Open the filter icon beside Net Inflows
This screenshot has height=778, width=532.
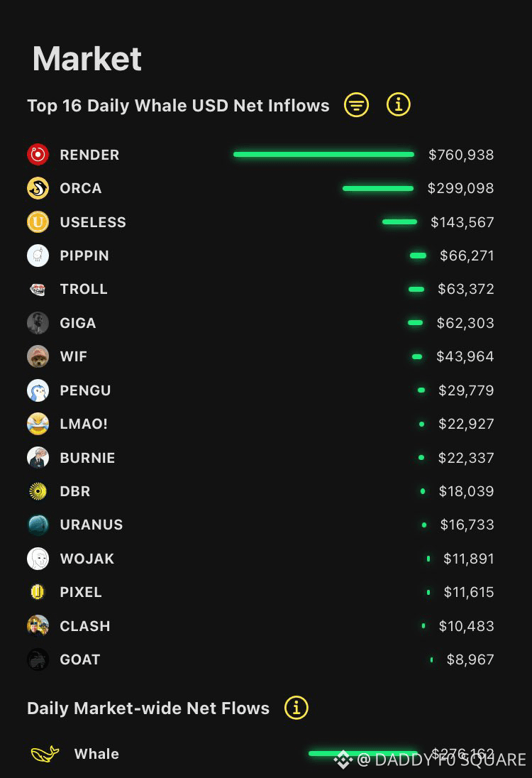point(357,104)
